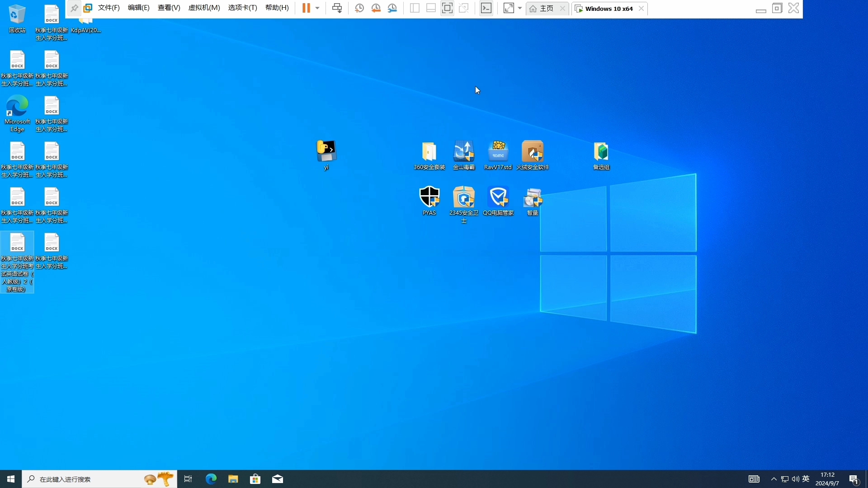Expand the power options dropdown arrow
This screenshot has width=868, height=488.
(317, 8)
